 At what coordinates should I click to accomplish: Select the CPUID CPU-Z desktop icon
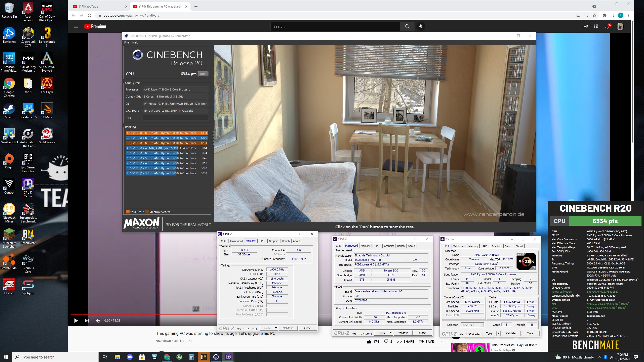(x=28, y=188)
